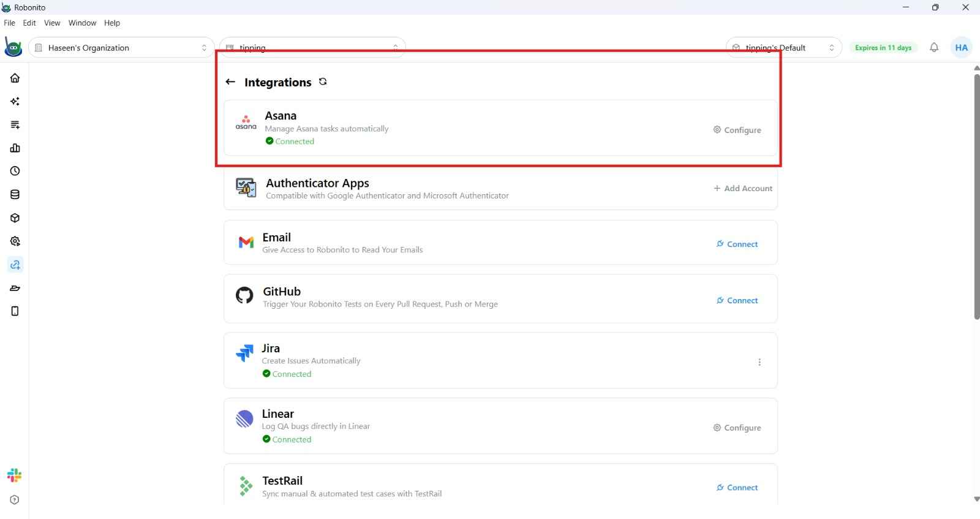The image size is (980, 519).
Task: Open the Home icon in sidebar
Action: (x=15, y=78)
